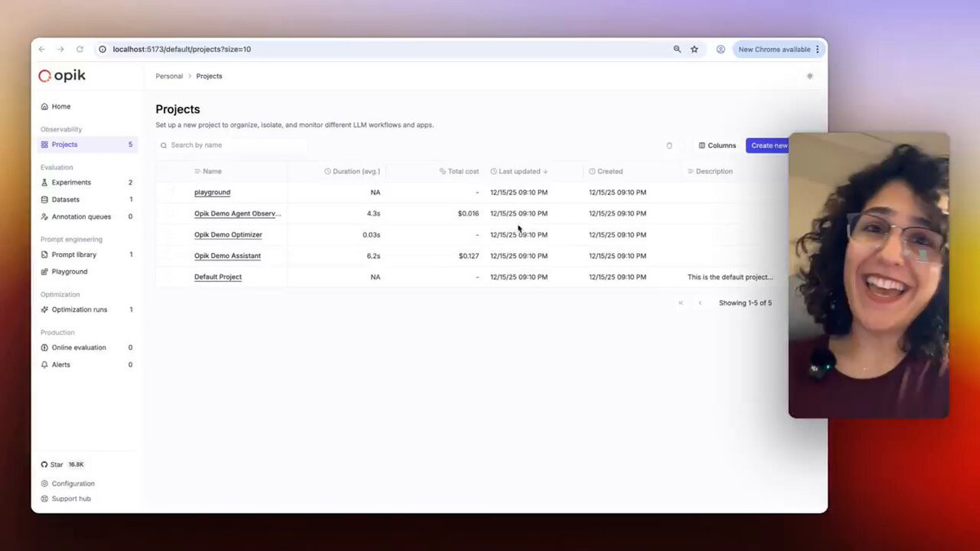Sort by the Name column header
The width and height of the screenshot is (980, 551).
[x=207, y=171]
